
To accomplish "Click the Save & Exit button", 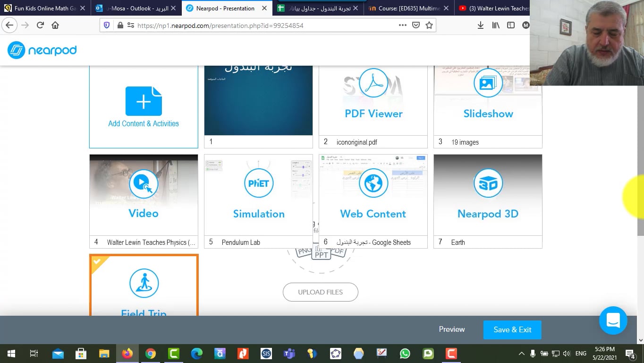I will 512,330.
